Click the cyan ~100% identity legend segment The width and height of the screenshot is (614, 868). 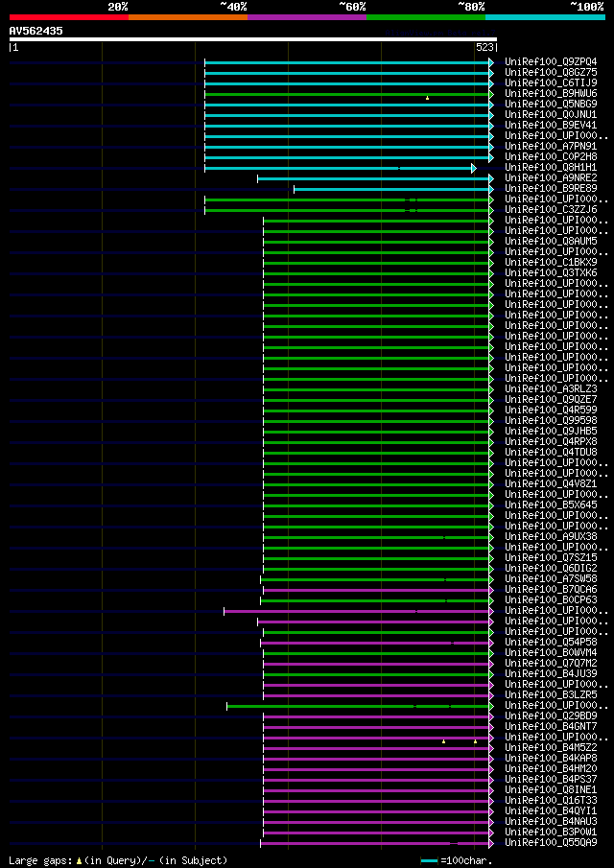(545, 17)
